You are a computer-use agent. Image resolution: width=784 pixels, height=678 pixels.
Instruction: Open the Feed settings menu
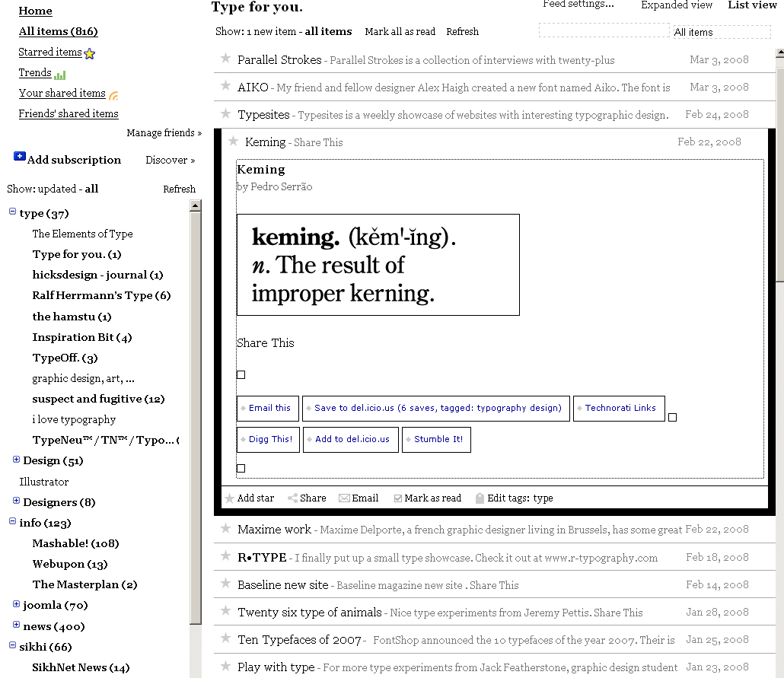(x=578, y=4)
